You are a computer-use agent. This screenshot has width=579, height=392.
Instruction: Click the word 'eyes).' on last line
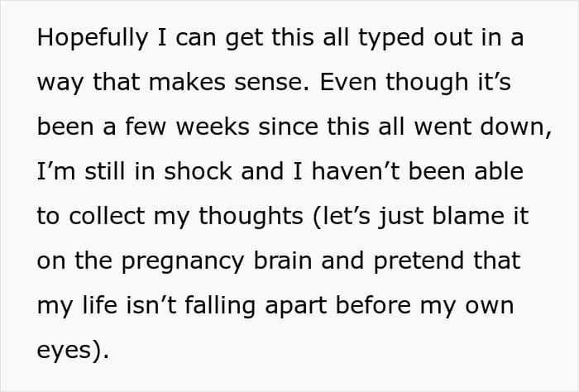pyautogui.click(x=73, y=351)
